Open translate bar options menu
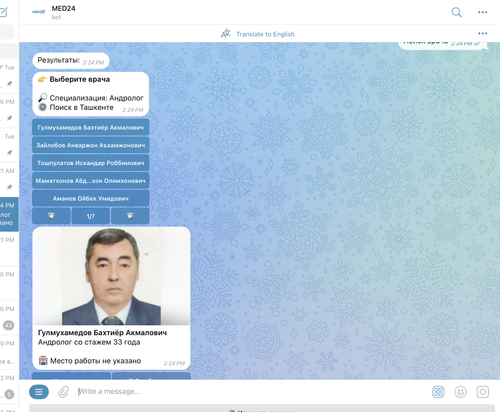This screenshot has width=500, height=412. tap(482, 33)
